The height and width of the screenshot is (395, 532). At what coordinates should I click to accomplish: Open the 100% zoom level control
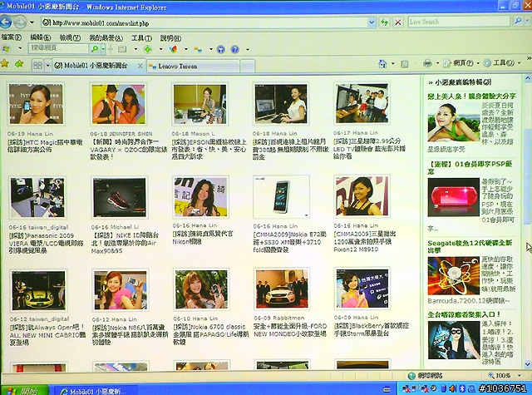point(504,375)
